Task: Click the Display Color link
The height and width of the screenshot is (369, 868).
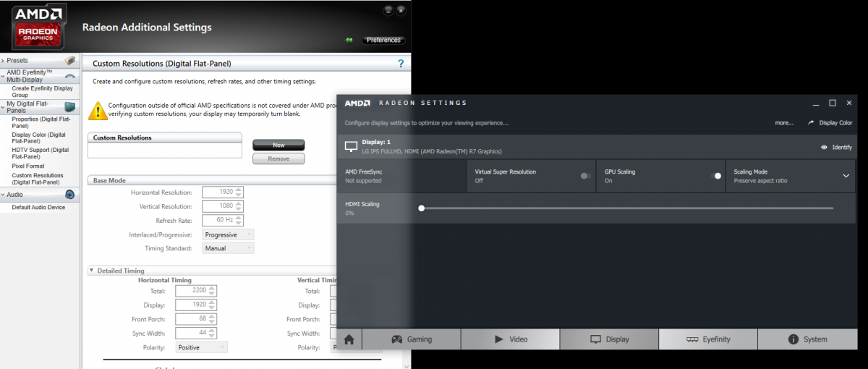Action: click(x=835, y=123)
